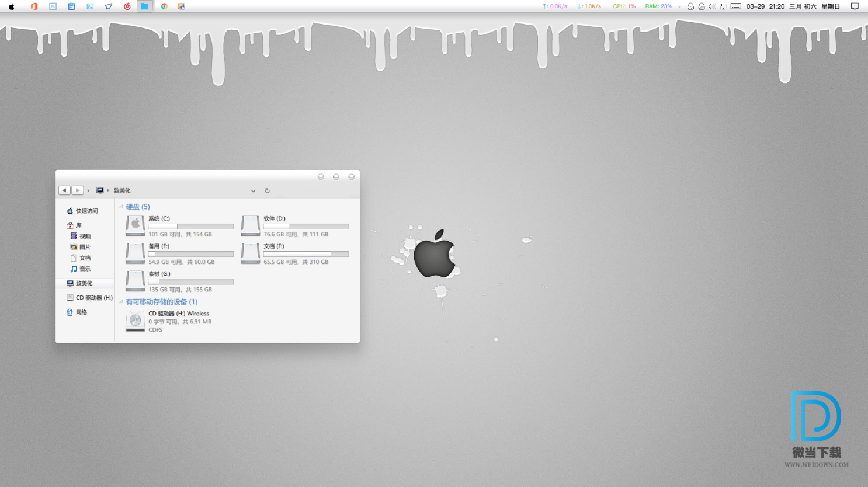Click the weekday 星期日 label

(831, 6)
